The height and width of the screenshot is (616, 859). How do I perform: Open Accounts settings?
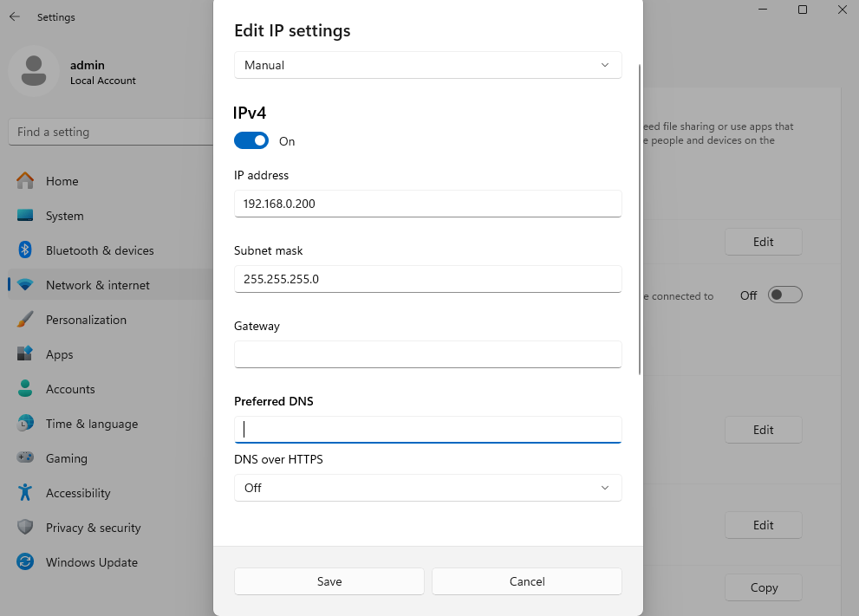(x=111, y=389)
